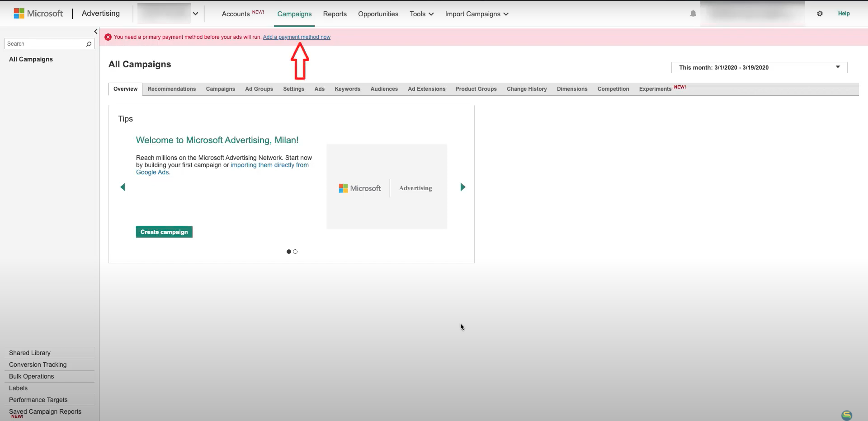
Task: Click Add a payment method now link
Action: tap(297, 37)
